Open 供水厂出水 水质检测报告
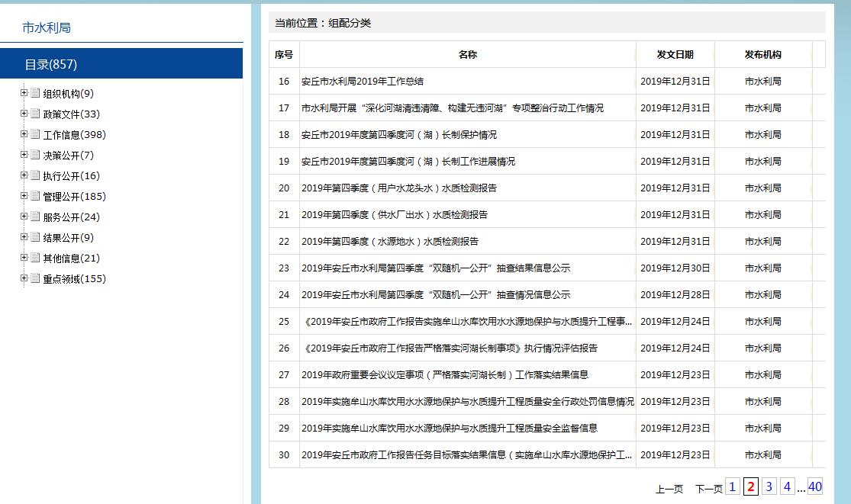This screenshot has height=504, width=851. (395, 214)
